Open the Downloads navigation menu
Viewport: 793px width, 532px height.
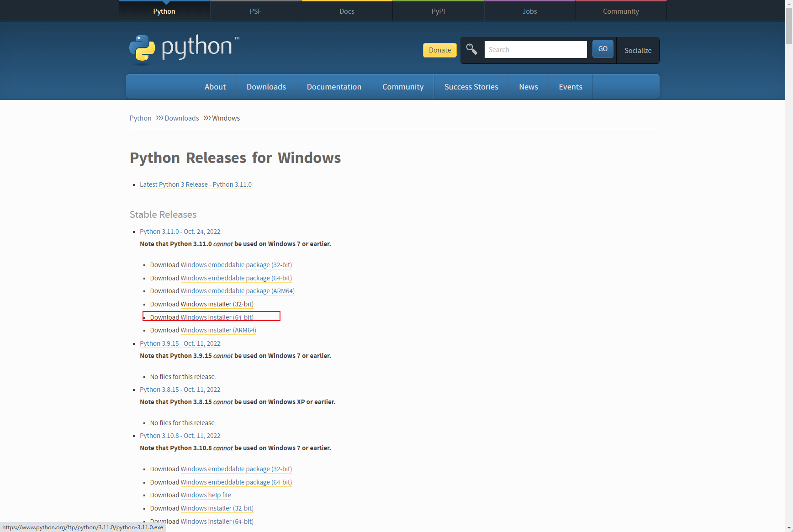(x=266, y=87)
